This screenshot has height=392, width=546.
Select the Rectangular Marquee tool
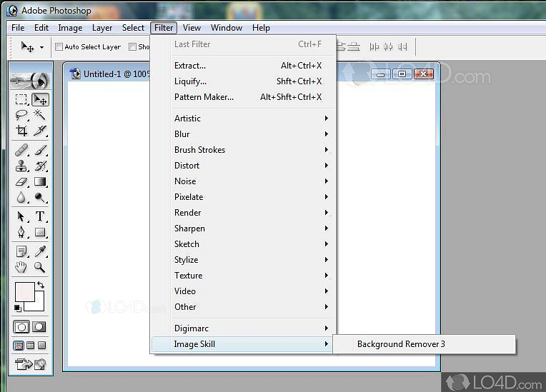[21, 99]
